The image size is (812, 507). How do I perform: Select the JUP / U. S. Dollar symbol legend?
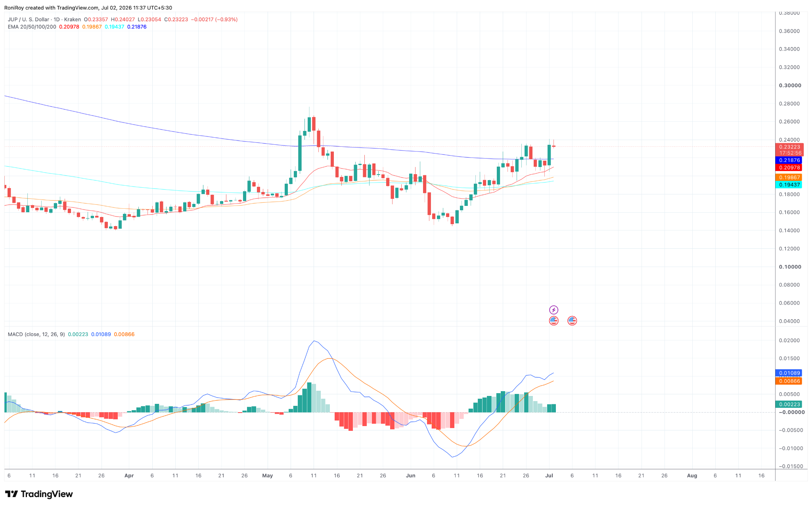coord(44,19)
